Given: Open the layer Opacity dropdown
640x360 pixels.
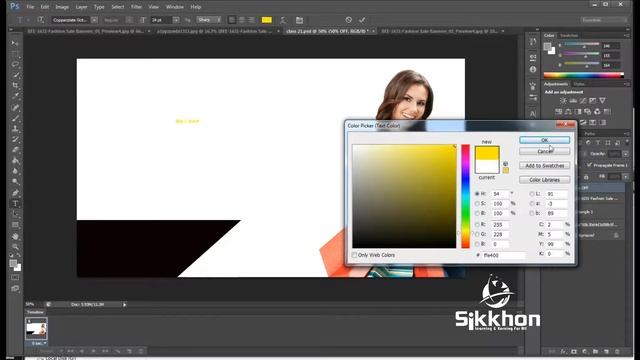Looking at the screenshot, I should [625, 154].
